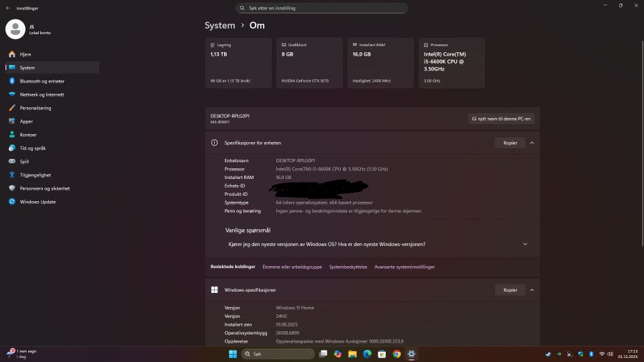Open Windows Update page

click(52, 202)
